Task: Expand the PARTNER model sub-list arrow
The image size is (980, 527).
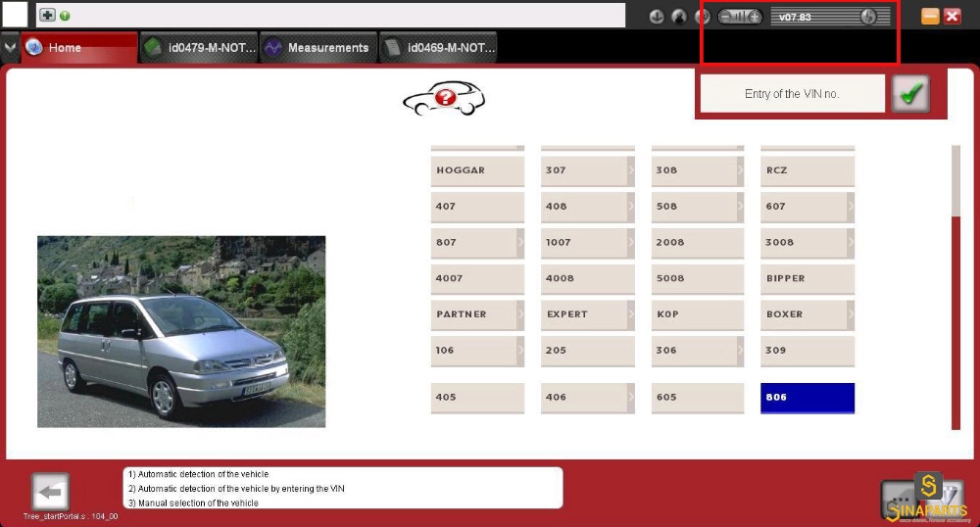Action: (x=520, y=314)
